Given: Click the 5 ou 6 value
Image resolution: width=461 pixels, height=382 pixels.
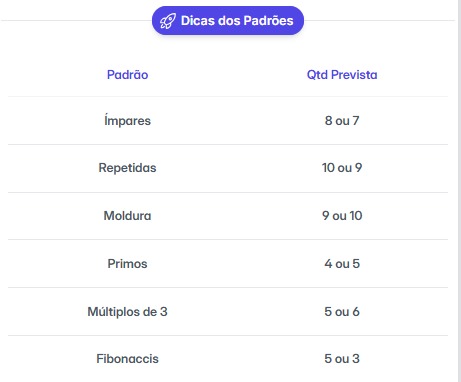Looking at the screenshot, I should pyautogui.click(x=342, y=312).
